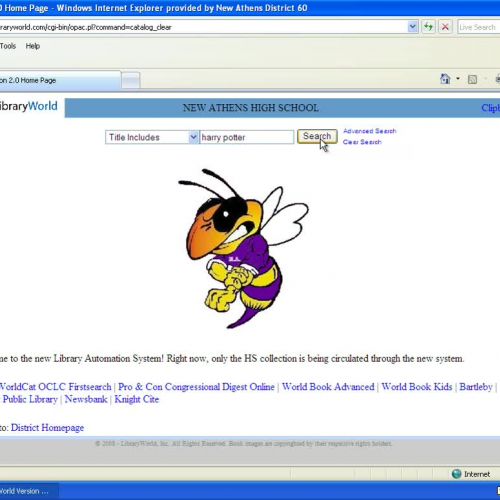Open WorldCat OCLC Firstsearch link
Image resolution: width=500 pixels, height=500 pixels.
click(55, 387)
